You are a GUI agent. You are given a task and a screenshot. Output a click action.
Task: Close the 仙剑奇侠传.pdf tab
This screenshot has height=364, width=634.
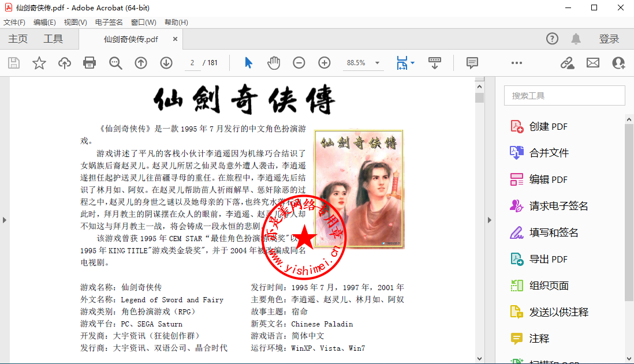pos(175,39)
